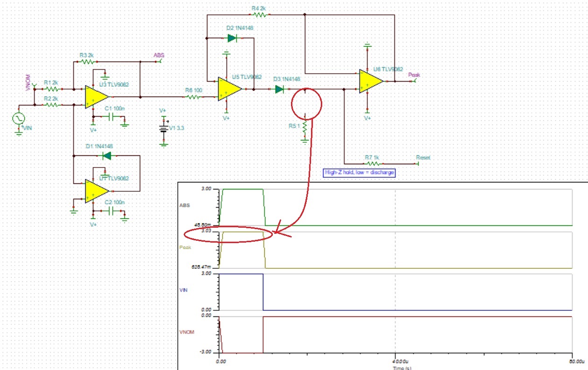Select the U6 TLV9062 op-amp symbol
This screenshot has height=370, width=588.
[371, 81]
